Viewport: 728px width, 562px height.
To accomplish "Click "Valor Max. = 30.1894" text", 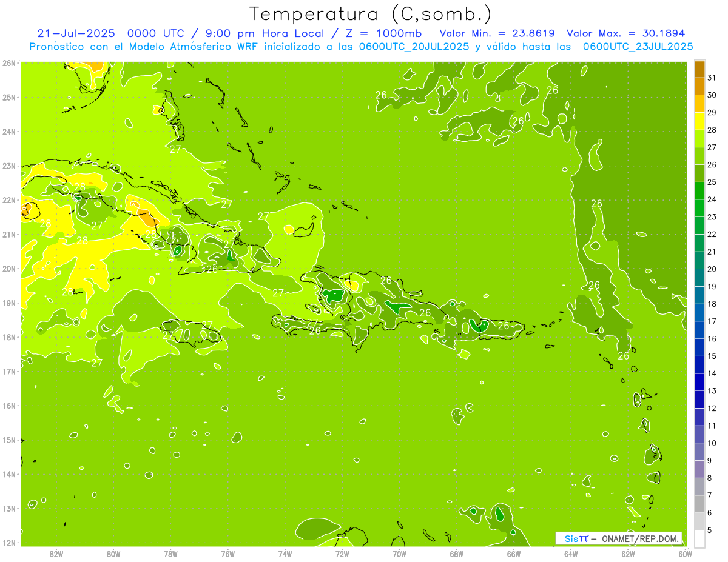I will [625, 33].
